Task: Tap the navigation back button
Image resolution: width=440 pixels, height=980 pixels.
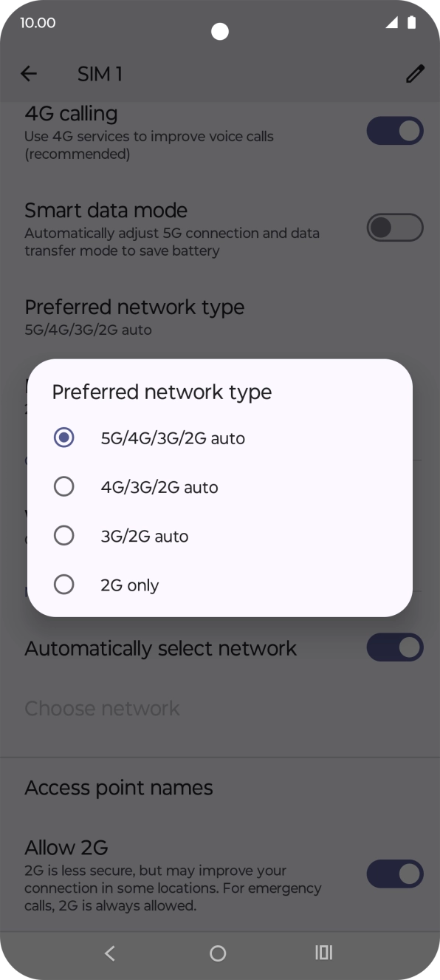Action: (109, 953)
